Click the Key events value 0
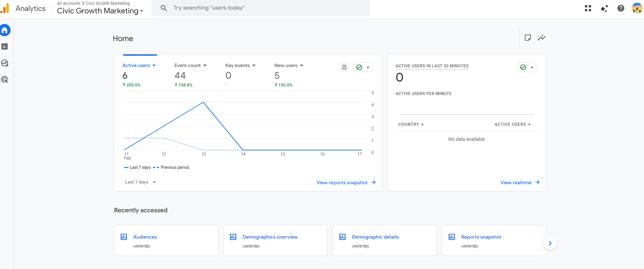The image size is (644, 269). [x=228, y=76]
